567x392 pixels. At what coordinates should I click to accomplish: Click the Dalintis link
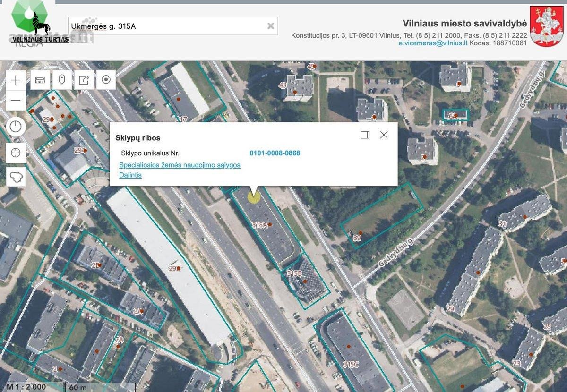[x=130, y=175]
